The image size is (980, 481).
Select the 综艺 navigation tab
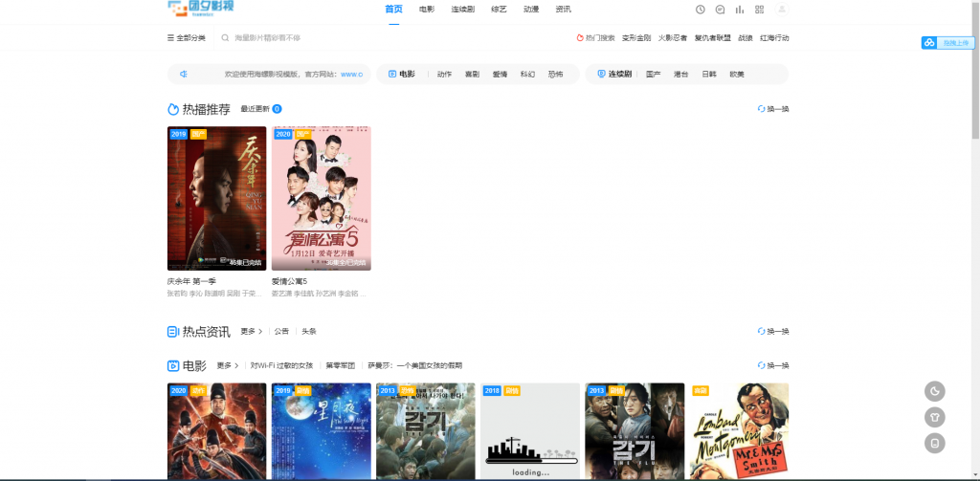(x=499, y=10)
